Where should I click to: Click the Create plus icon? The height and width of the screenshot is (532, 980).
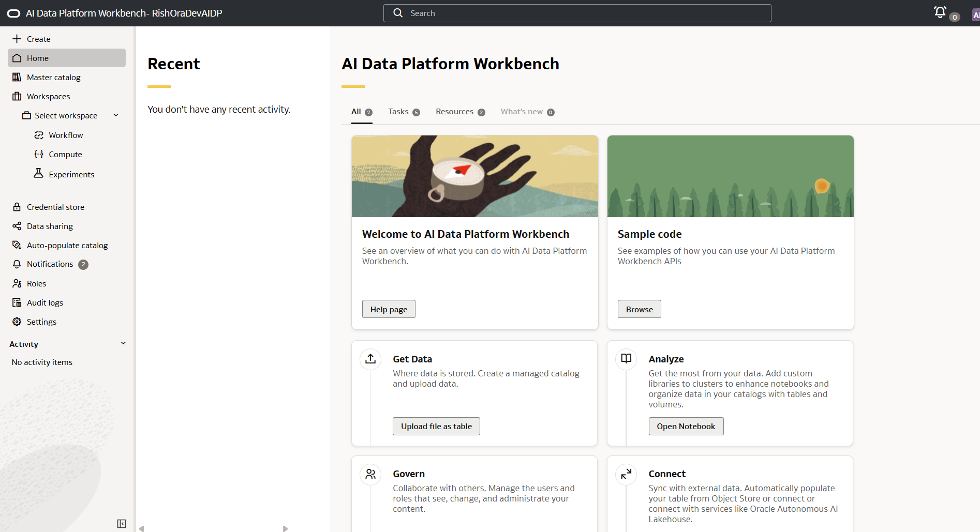tap(17, 39)
